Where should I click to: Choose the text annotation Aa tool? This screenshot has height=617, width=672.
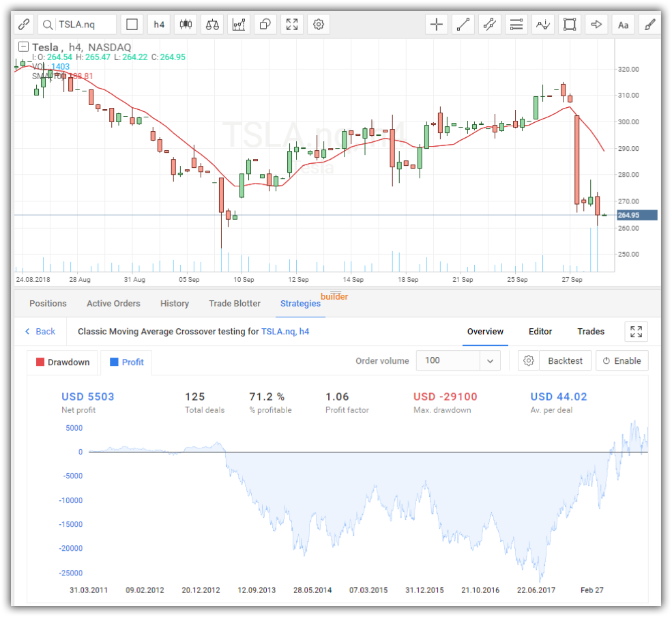[x=623, y=25]
